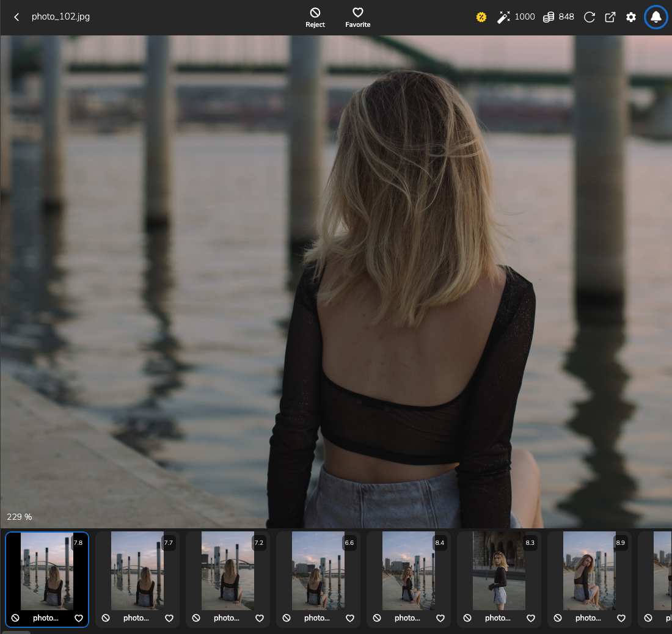Click the photo_102.jpg filename label

(60, 16)
